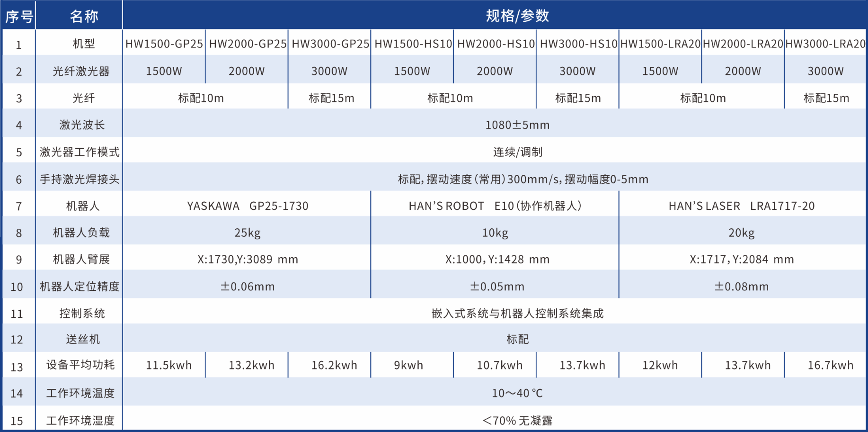Click the ±0.08mm positioning accuracy value
868x432 pixels.
tap(742, 287)
